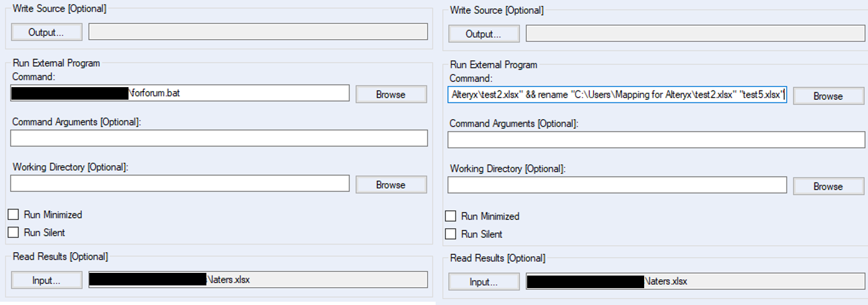
Task: Click Browse next to the forforum.bat command
Action: [390, 94]
